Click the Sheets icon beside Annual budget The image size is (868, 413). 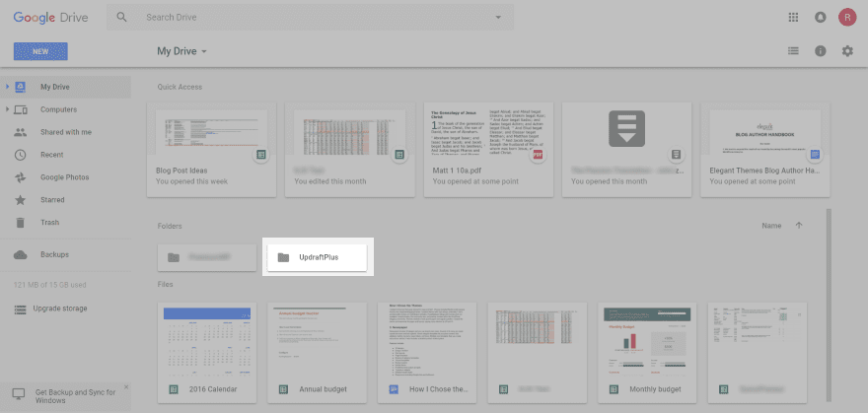[283, 389]
